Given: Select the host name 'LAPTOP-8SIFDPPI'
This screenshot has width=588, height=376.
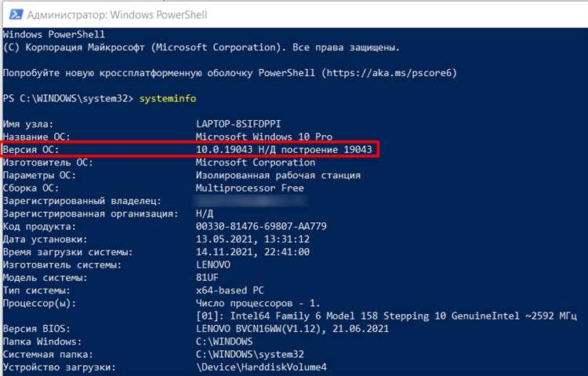Looking at the screenshot, I should click(x=238, y=124).
